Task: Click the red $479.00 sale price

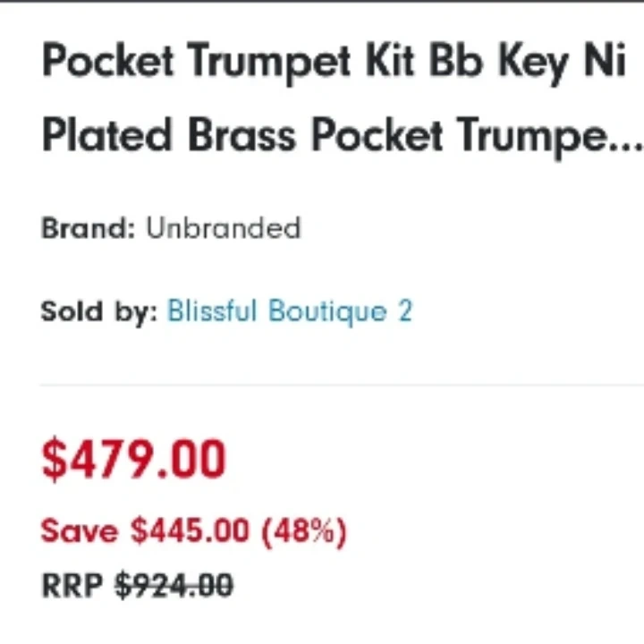Action: tap(133, 459)
